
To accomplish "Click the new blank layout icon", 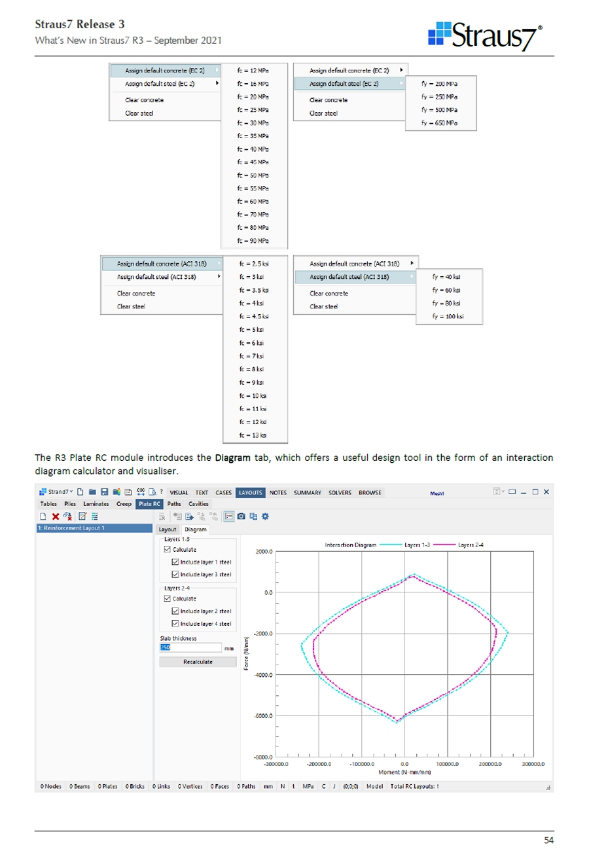I will pos(43,516).
